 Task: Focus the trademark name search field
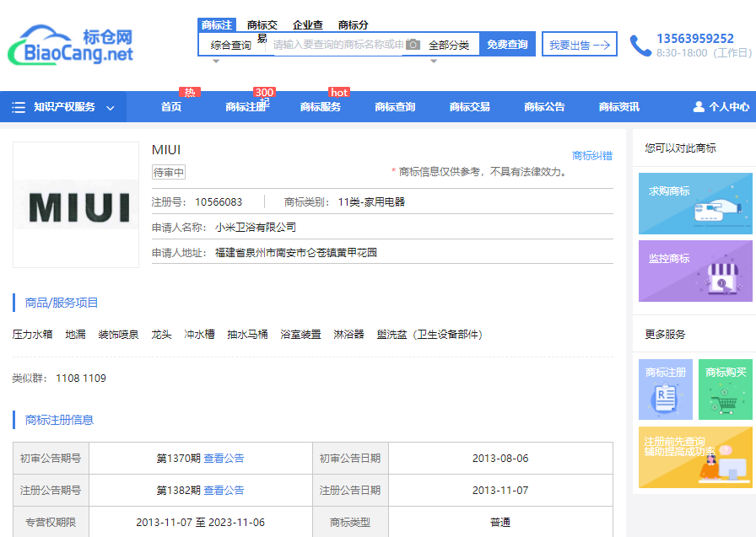pyautogui.click(x=338, y=45)
